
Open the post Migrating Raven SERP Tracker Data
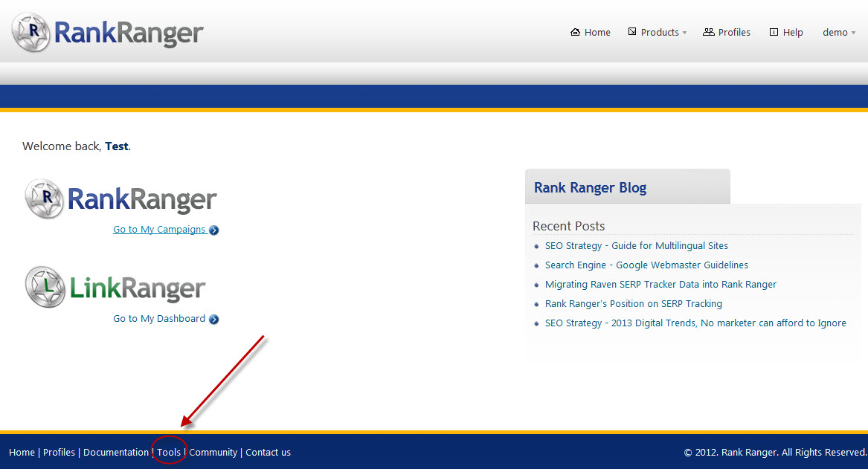click(x=660, y=284)
